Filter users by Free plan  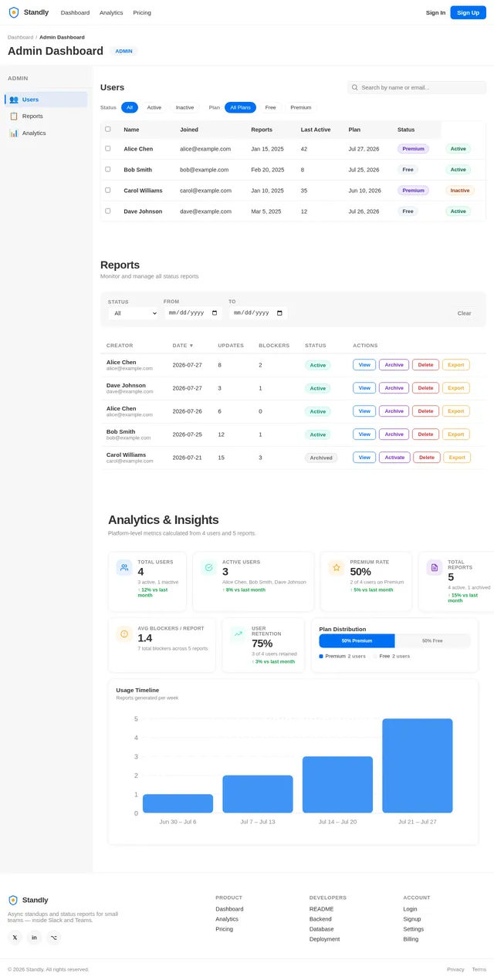[270, 107]
